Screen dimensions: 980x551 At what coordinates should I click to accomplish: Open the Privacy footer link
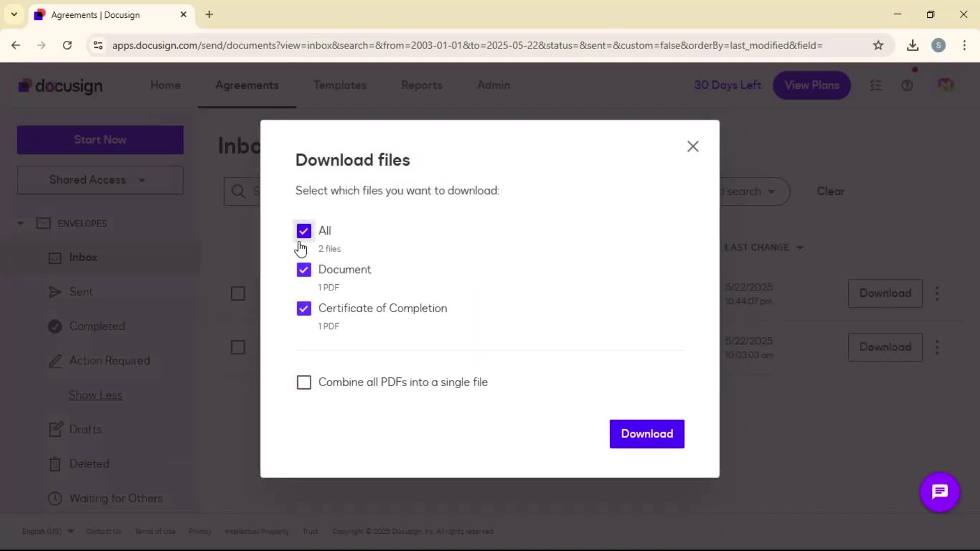(x=200, y=531)
